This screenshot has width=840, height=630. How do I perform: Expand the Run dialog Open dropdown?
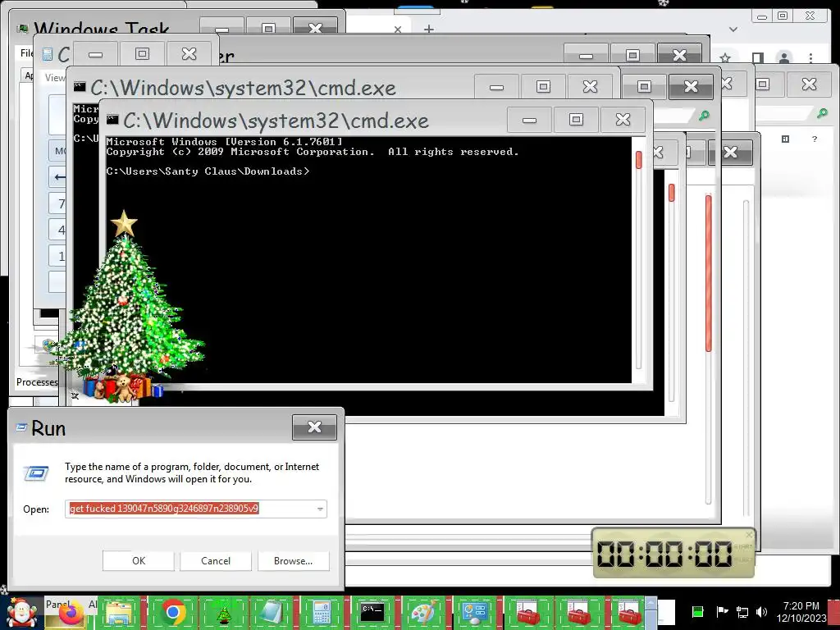[x=320, y=509]
